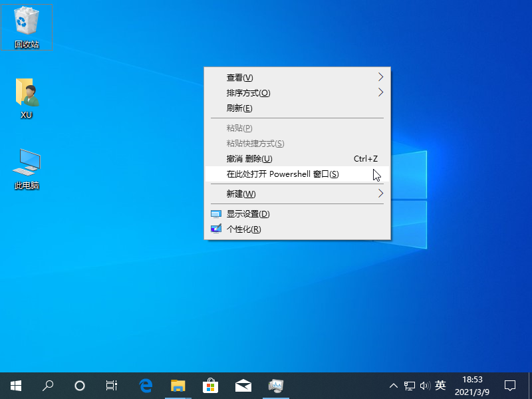The width and height of the screenshot is (532, 399).
Task: Open the Mail app on taskbar
Action: click(x=243, y=385)
